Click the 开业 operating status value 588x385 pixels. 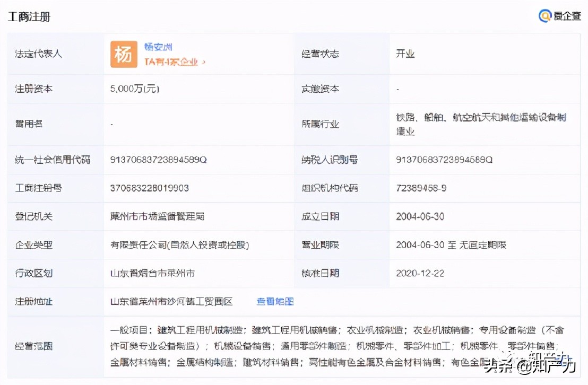(x=405, y=54)
